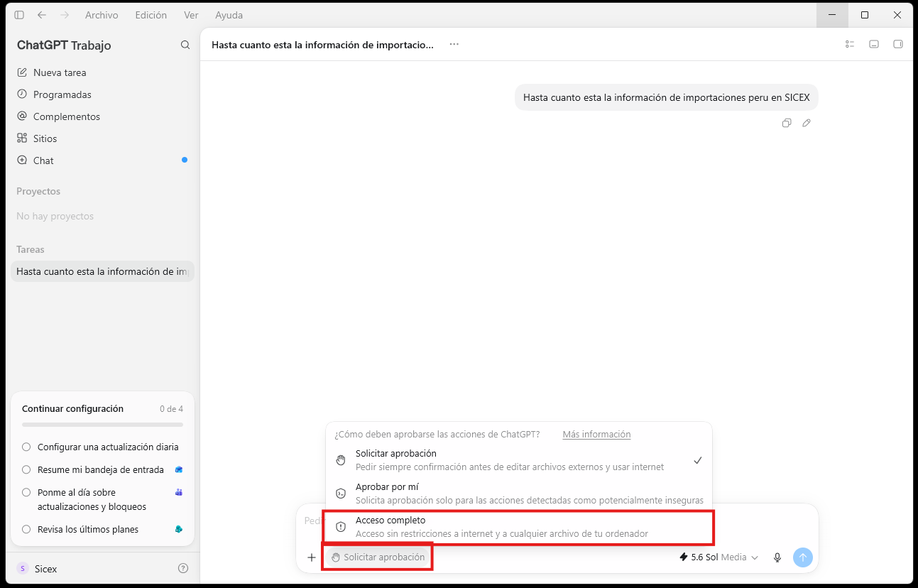
Task: Toggle the bottom panel icon in the header
Action: [874, 44]
